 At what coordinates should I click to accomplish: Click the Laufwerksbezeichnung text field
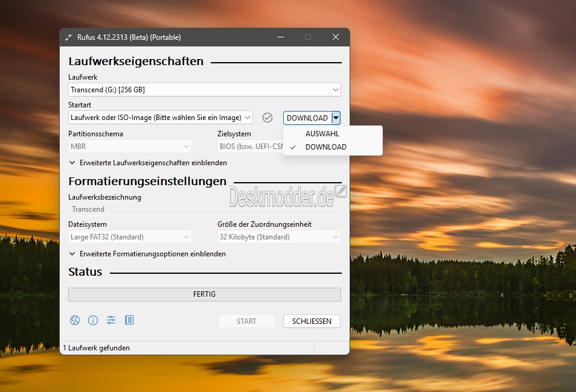pyautogui.click(x=204, y=209)
